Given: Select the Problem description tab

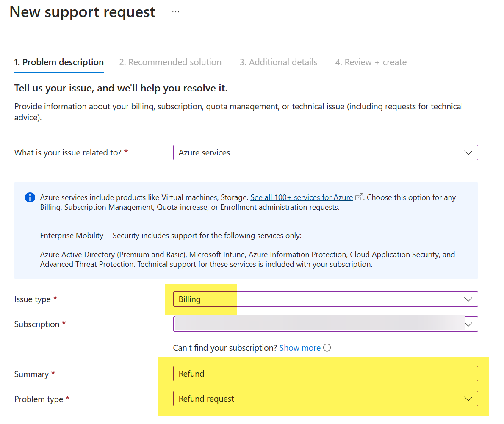Looking at the screenshot, I should pos(59,62).
